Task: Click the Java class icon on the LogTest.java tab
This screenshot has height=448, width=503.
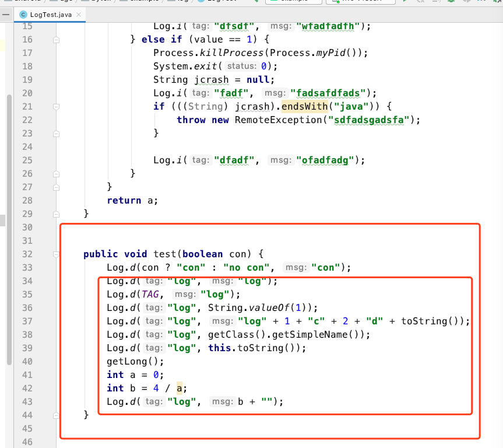Action: (x=23, y=14)
